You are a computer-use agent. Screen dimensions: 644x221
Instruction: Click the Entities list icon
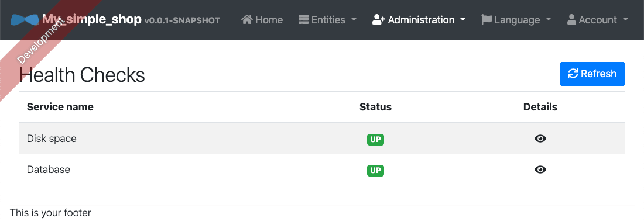pos(303,19)
